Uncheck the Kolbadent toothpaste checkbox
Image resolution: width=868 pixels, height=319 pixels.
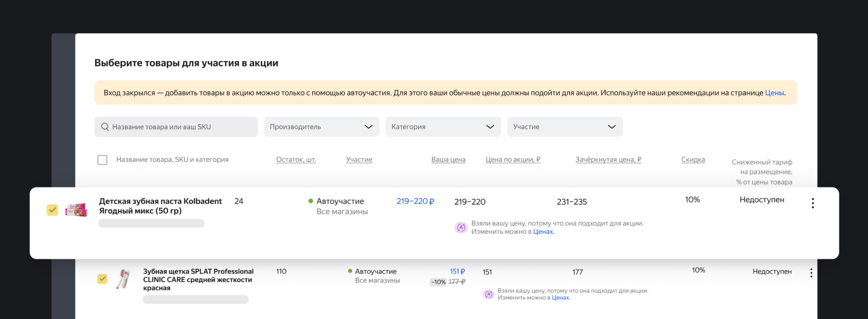pos(52,210)
